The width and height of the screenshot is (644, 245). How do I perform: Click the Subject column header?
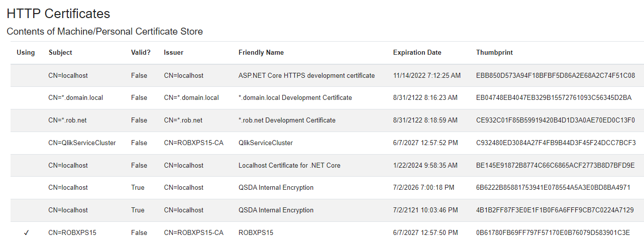pos(60,53)
